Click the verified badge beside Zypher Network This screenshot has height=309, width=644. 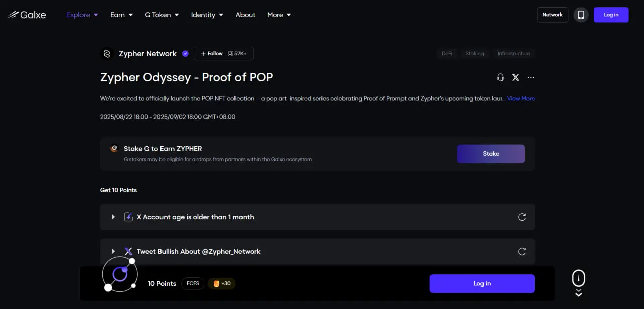tap(185, 54)
